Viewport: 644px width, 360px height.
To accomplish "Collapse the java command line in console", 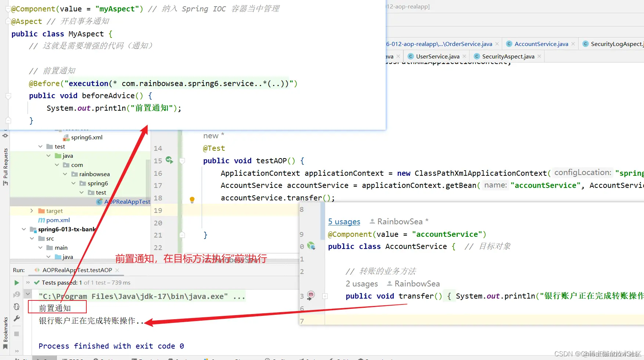I will tap(28, 294).
